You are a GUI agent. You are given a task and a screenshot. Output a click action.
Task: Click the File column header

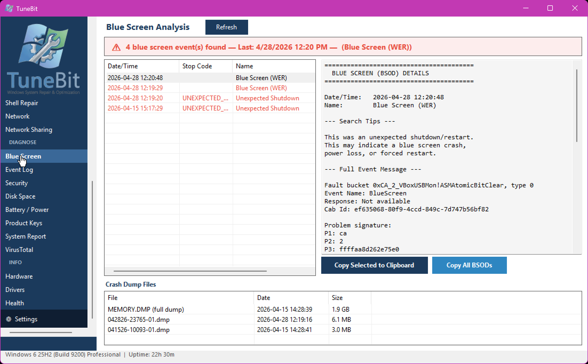point(179,298)
